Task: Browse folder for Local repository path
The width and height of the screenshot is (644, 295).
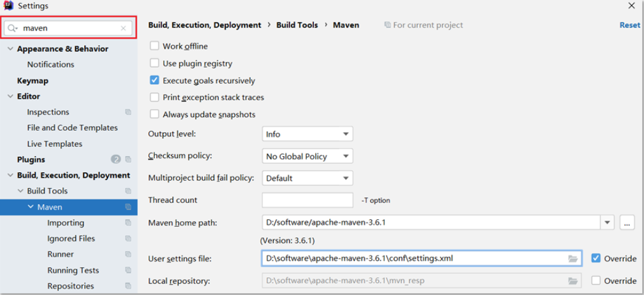Action: point(573,281)
